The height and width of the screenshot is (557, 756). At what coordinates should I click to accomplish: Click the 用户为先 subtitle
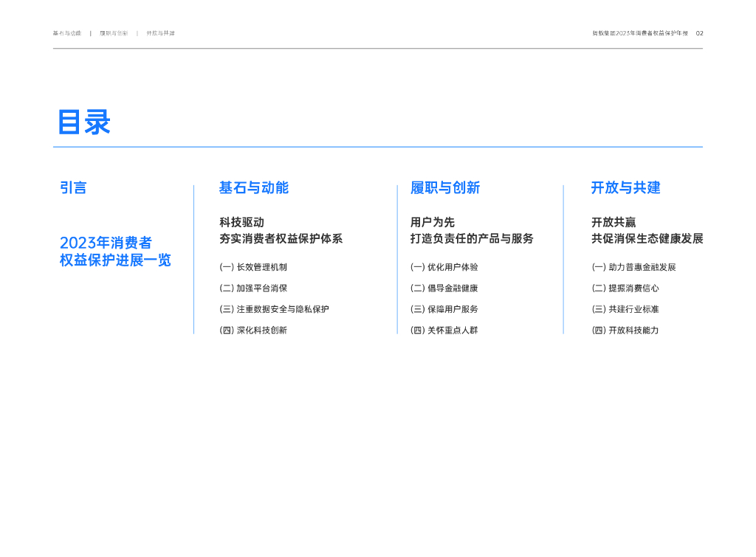point(433,222)
